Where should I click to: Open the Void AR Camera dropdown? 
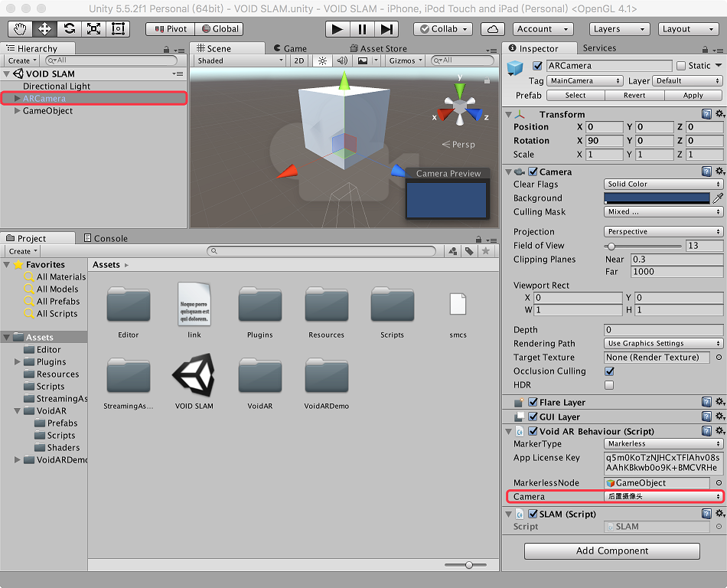coord(663,497)
